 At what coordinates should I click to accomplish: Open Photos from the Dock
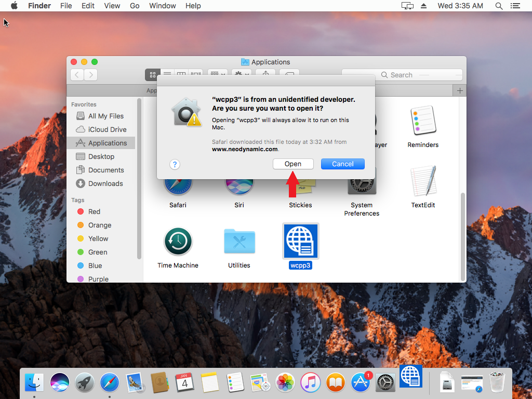point(285,382)
